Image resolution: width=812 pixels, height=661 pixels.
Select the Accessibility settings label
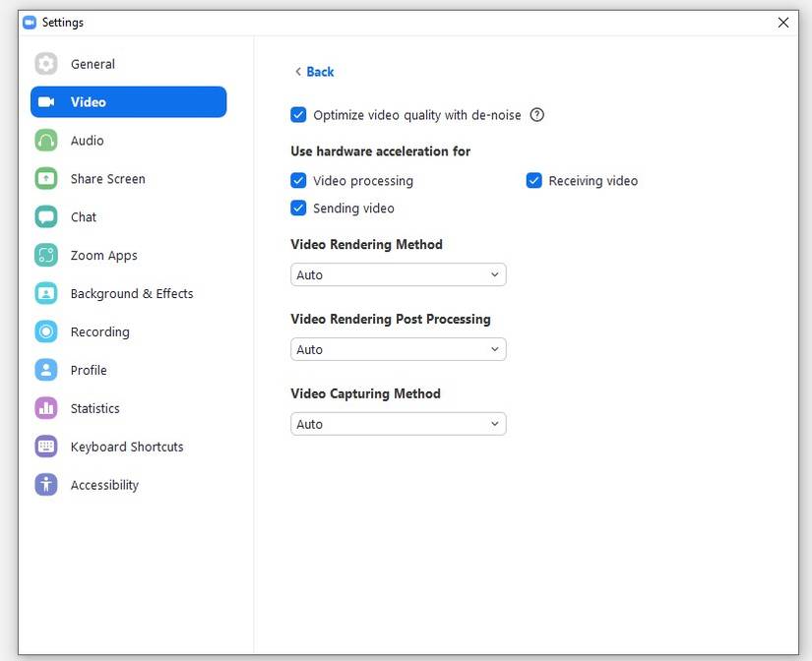tap(104, 485)
